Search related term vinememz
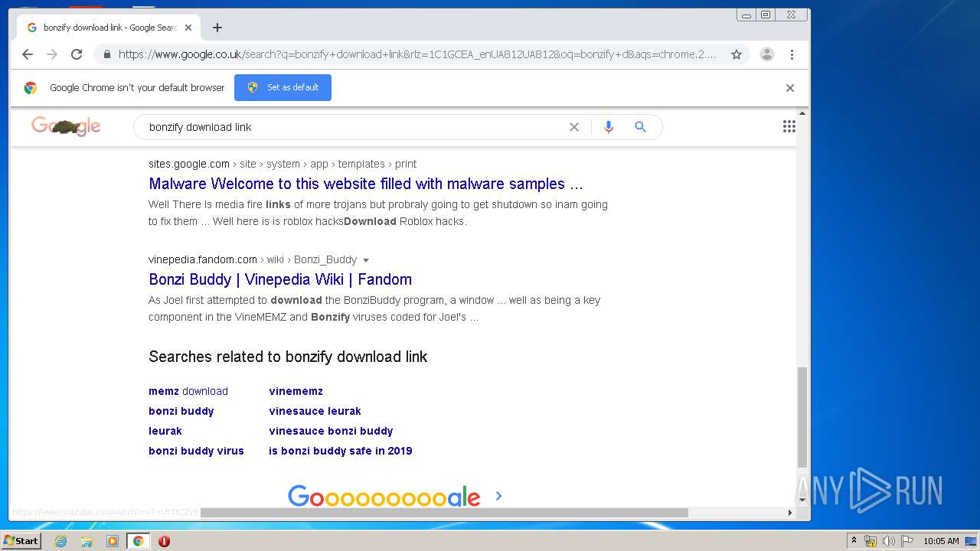The image size is (980, 551). coord(296,391)
